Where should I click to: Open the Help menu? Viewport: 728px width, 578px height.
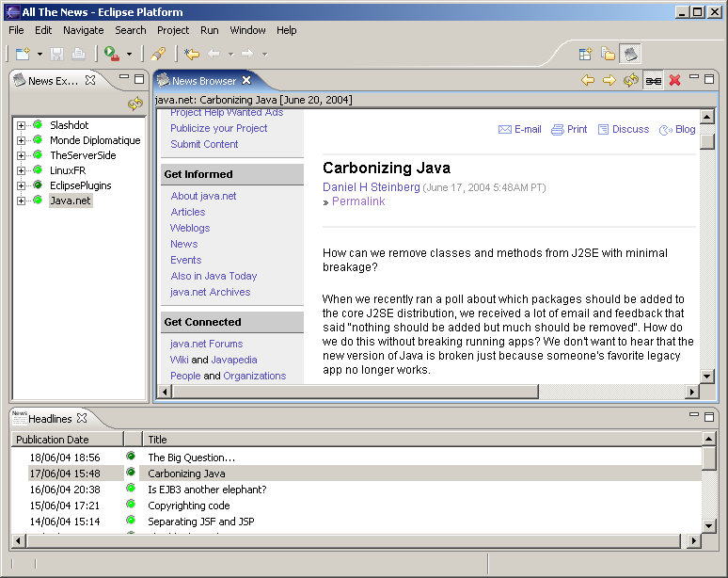pyautogui.click(x=287, y=30)
